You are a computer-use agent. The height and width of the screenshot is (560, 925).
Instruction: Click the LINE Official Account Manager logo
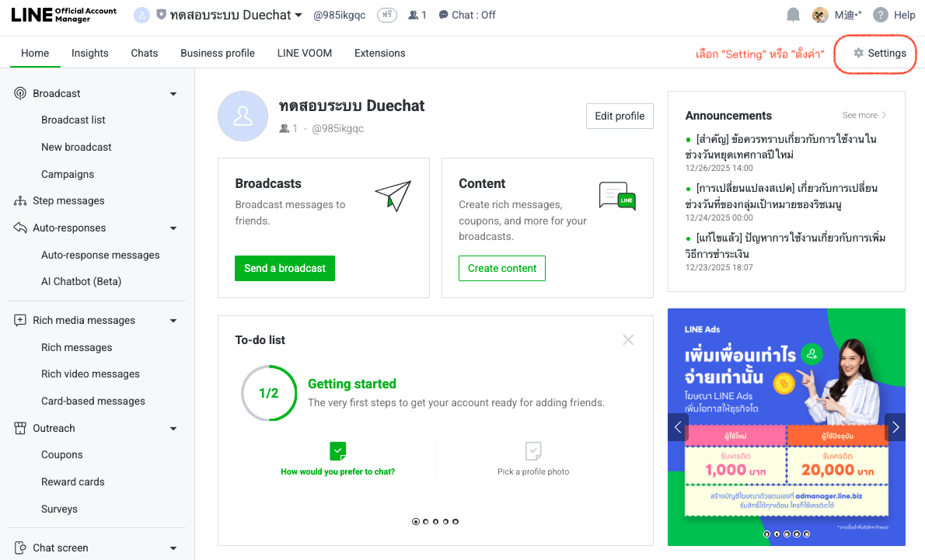pyautogui.click(x=64, y=15)
